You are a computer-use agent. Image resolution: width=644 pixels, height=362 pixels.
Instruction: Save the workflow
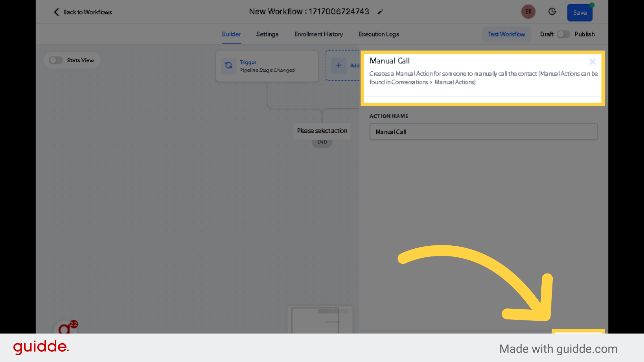coord(580,13)
